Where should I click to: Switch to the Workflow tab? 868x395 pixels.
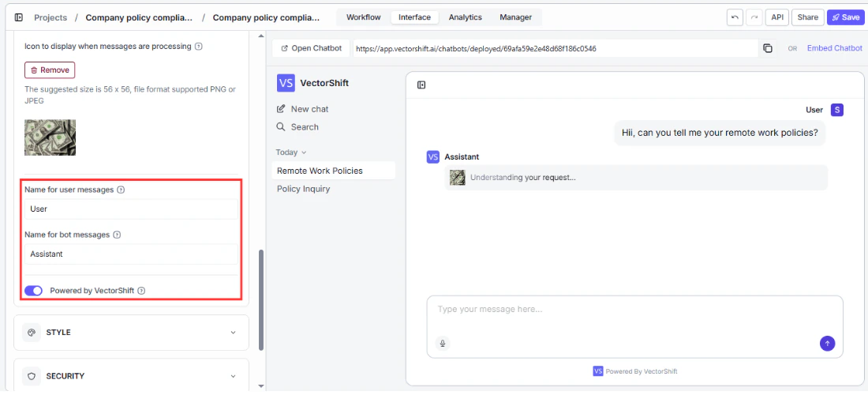364,17
